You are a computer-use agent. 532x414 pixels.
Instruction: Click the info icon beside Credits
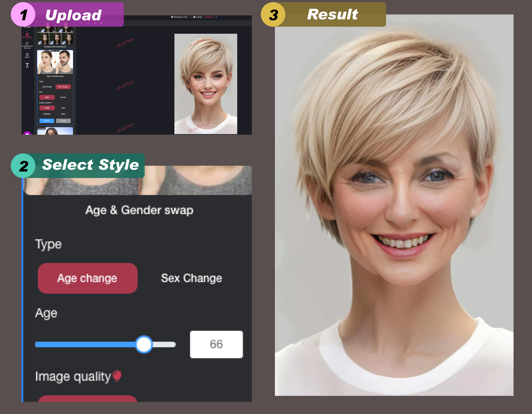tap(194, 17)
